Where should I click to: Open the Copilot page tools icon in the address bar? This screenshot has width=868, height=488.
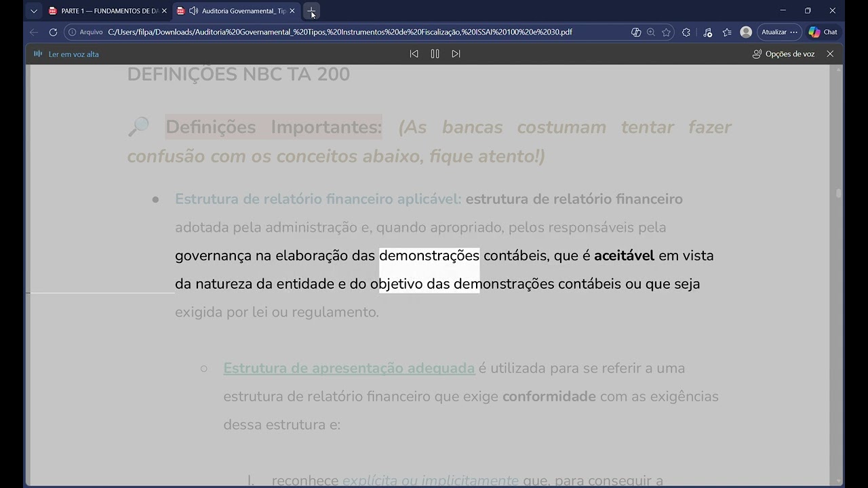tap(636, 32)
